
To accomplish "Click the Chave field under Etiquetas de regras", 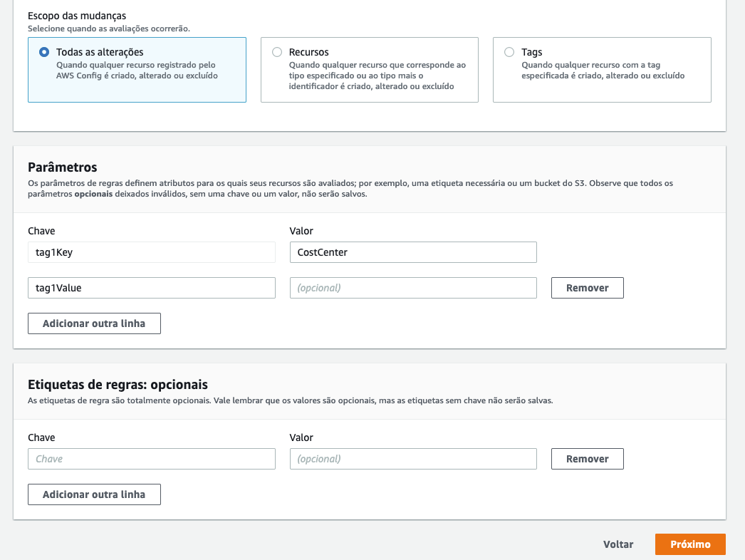I will tap(152, 460).
